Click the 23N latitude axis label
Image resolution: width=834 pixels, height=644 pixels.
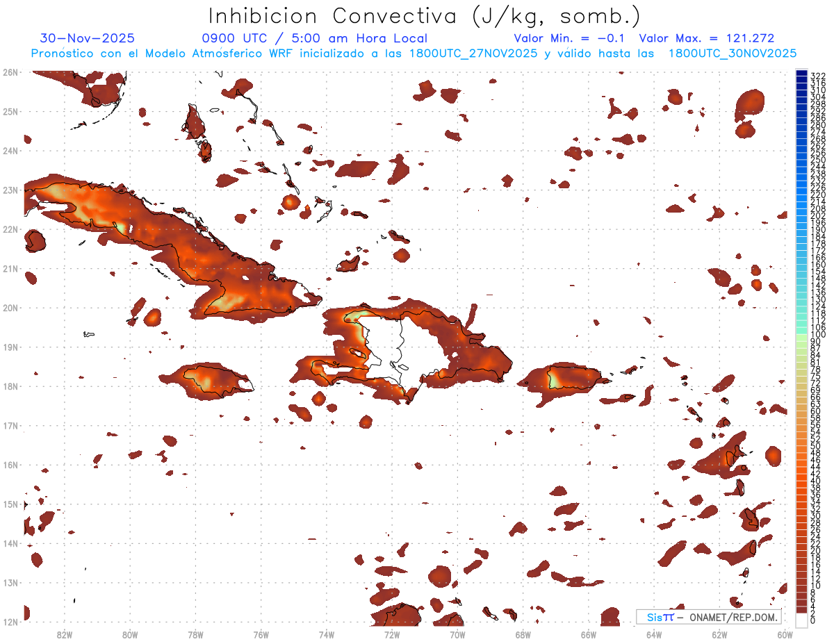click(x=10, y=190)
